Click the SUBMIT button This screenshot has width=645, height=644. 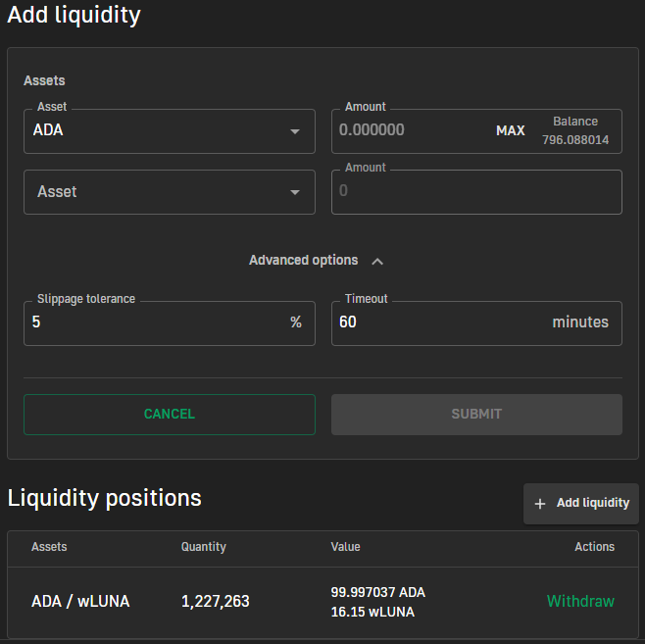[x=476, y=415]
